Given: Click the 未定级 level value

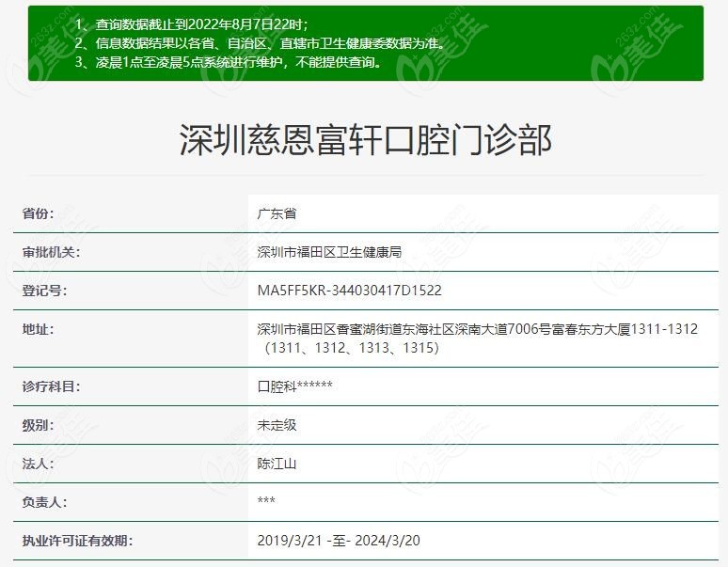Looking at the screenshot, I should click(x=277, y=425).
